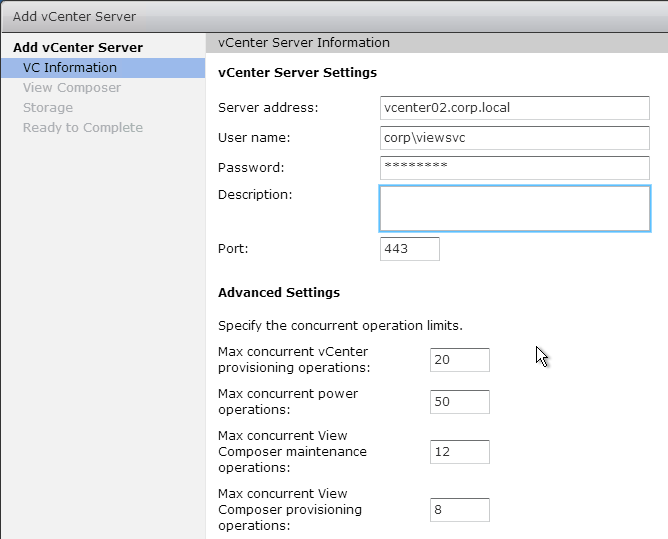Click the dialog title bar text
The width and height of the screenshot is (668, 539).
click(x=75, y=17)
